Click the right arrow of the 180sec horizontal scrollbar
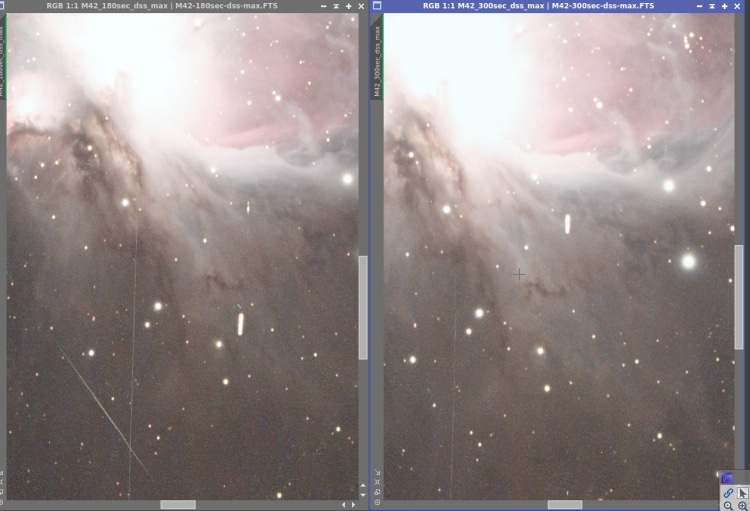The width and height of the screenshot is (750, 511). pos(353,504)
